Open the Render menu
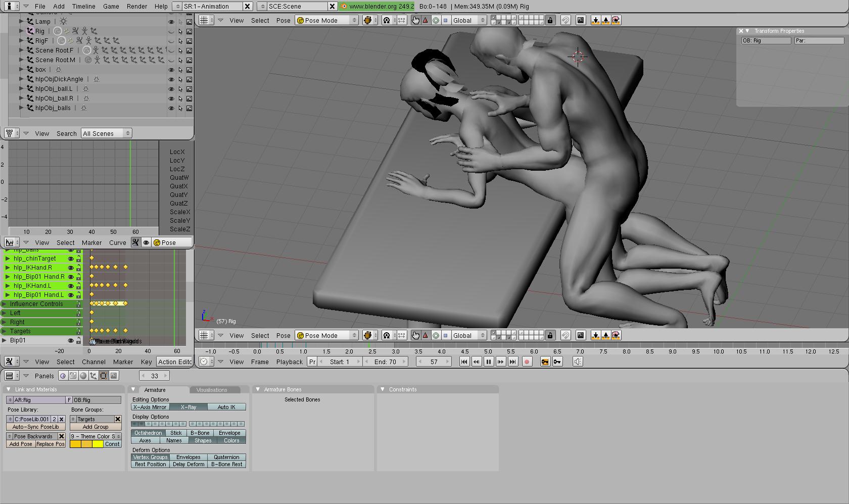The height and width of the screenshot is (504, 849). pos(137,6)
